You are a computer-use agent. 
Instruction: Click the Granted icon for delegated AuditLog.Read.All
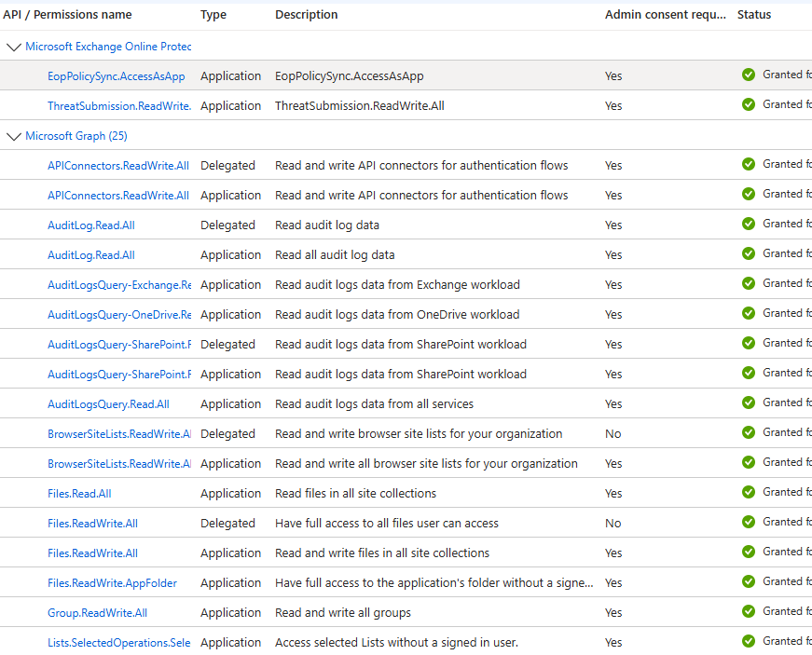pos(749,223)
